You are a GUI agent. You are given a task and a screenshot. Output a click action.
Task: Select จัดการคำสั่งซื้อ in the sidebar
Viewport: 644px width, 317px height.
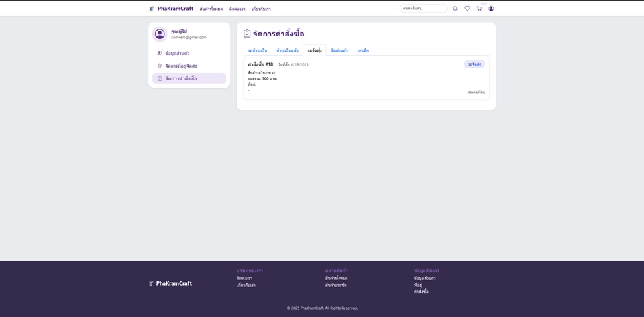point(180,78)
